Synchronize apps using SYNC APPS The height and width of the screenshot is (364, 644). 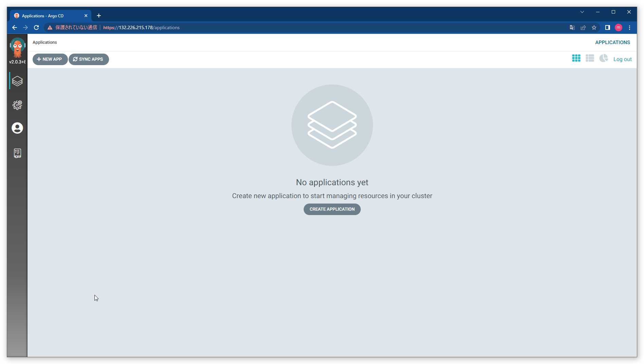[x=89, y=59]
